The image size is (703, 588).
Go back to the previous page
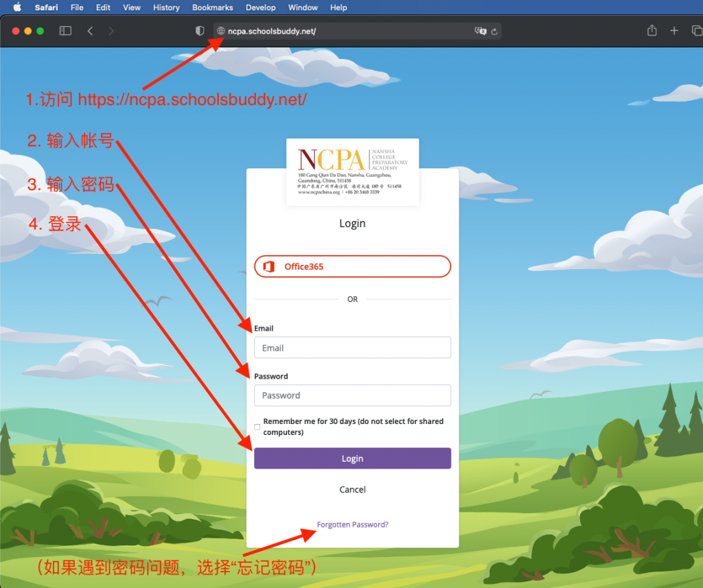[90, 31]
